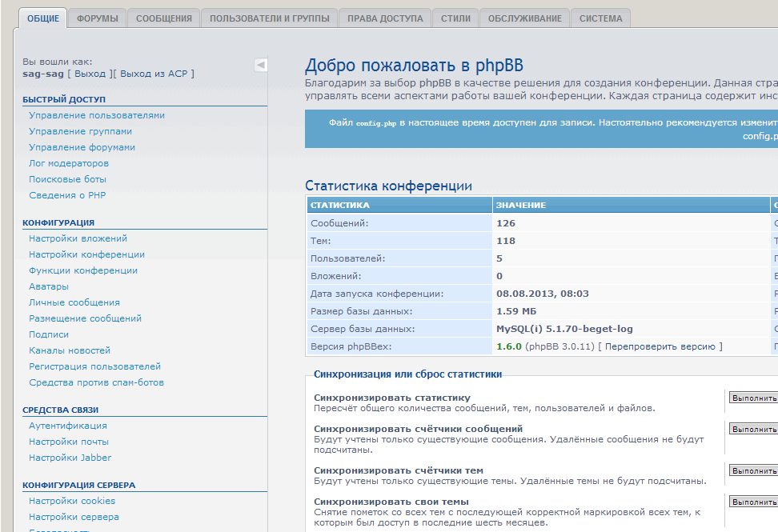778x532 pixels.
Task: Select the Права доступа tab
Action: (x=385, y=18)
